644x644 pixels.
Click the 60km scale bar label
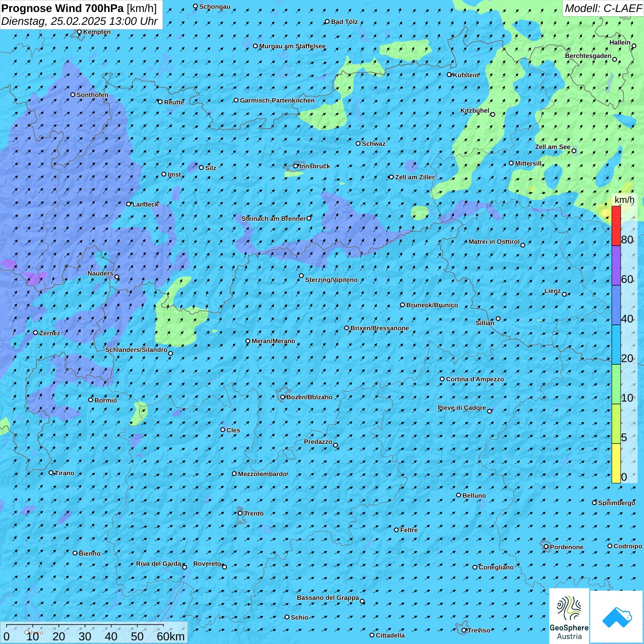[x=171, y=636]
